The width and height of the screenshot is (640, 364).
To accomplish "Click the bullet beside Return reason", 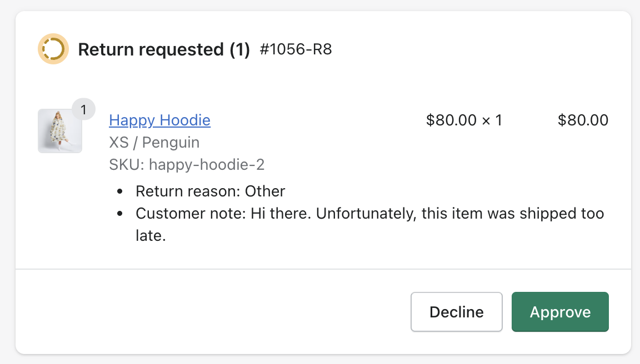I will pyautogui.click(x=121, y=192).
